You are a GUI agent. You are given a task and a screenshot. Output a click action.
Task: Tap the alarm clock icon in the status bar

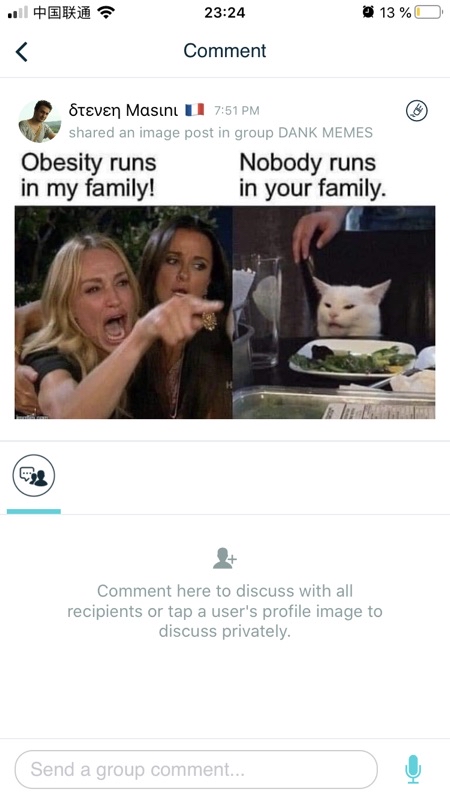point(368,12)
